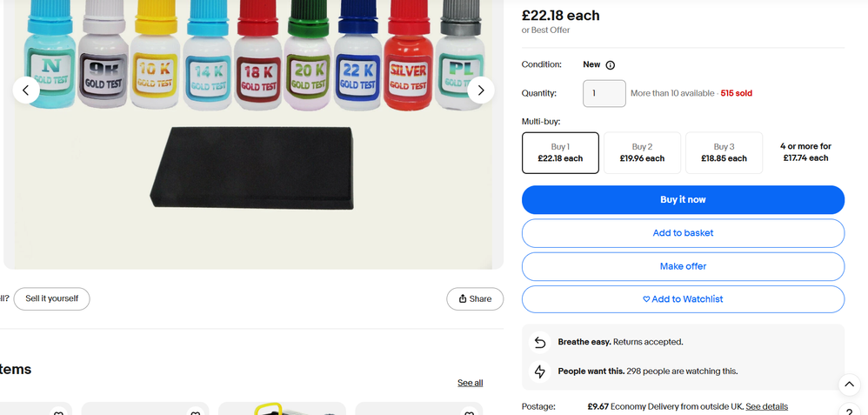The height and width of the screenshot is (415, 868).
Task: Click the Quantity input field
Action: point(604,93)
